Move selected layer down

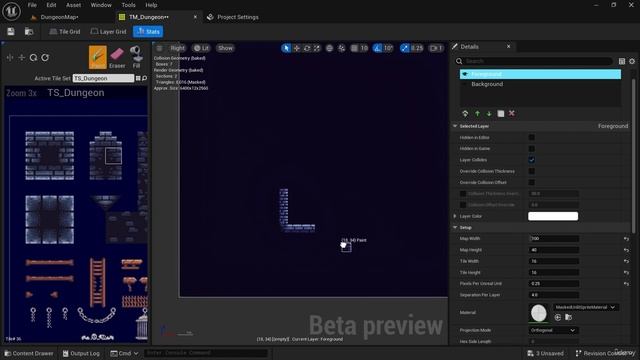pyautogui.click(x=489, y=113)
